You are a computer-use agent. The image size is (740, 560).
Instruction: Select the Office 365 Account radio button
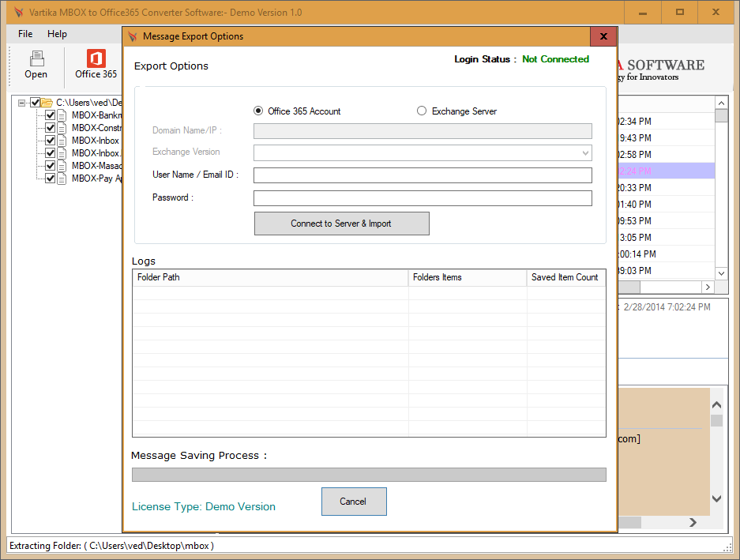[x=258, y=111]
